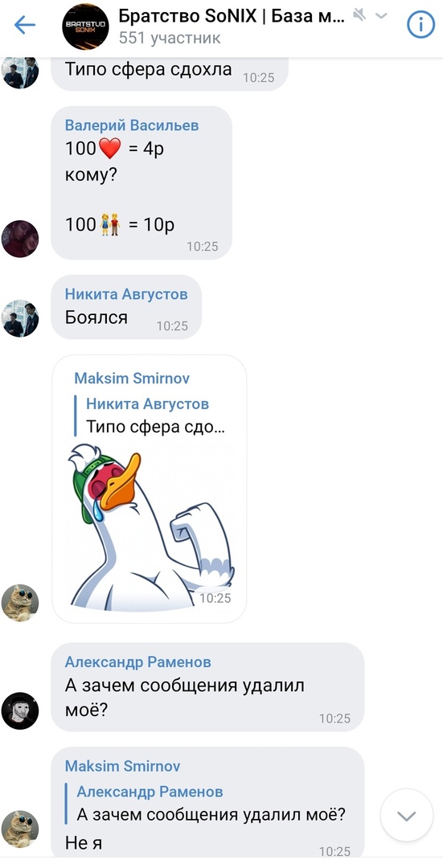Image resolution: width=443 pixels, height=868 pixels.
Task: Expand the chat title dropdown chevron
Action: coord(381,16)
